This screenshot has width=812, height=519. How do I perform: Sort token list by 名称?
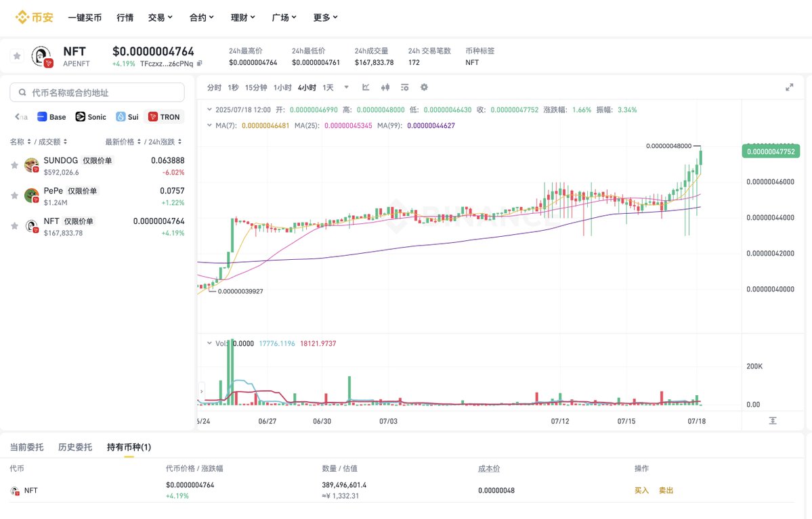20,142
